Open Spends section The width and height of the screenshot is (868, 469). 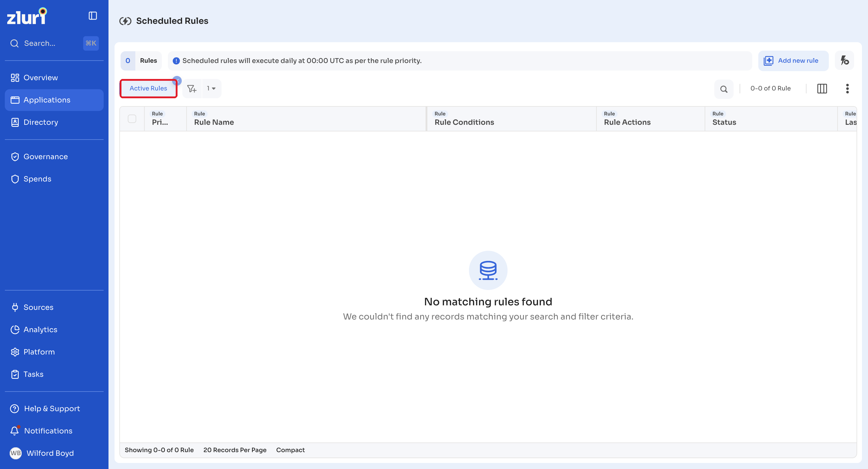(x=54, y=178)
